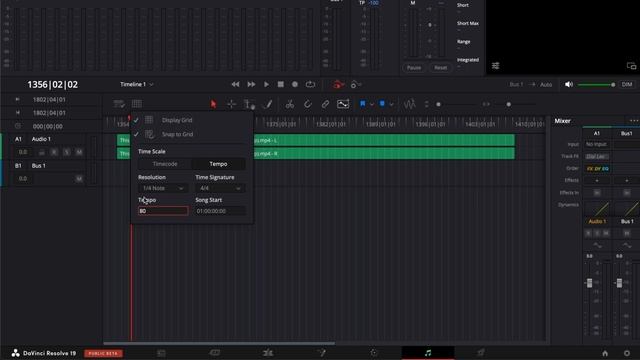Open the Deliver page rocket icon
Image resolution: width=640 pixels, height=360 pixels.
(x=481, y=353)
